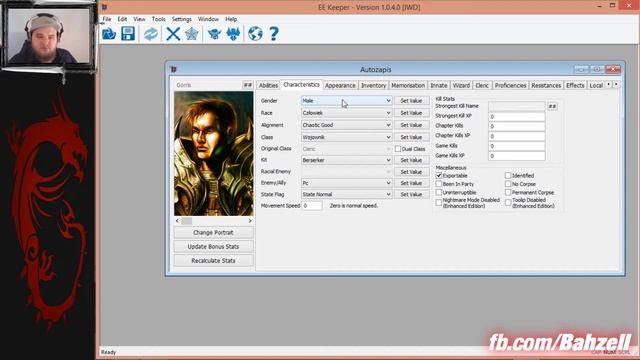Click the Change Portrait button
Image resolution: width=640 pixels, height=360 pixels.
coord(213,232)
